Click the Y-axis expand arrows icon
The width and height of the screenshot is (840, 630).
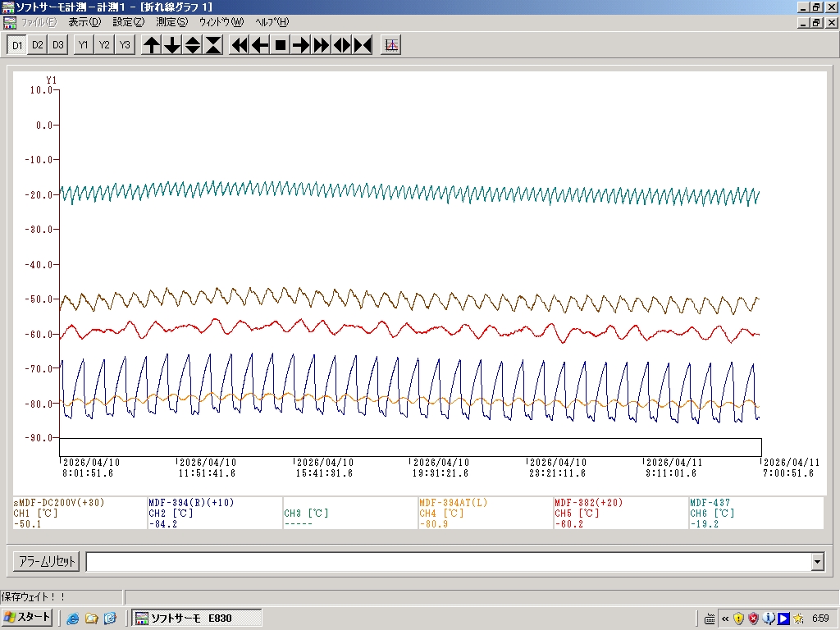pos(193,45)
